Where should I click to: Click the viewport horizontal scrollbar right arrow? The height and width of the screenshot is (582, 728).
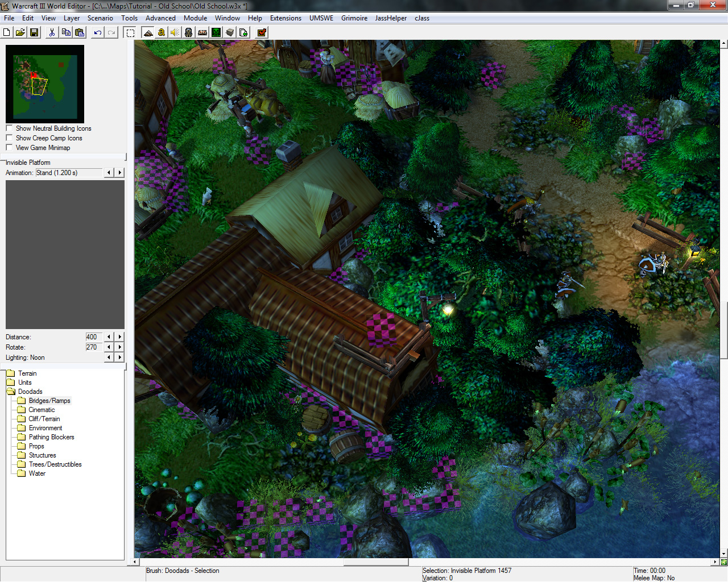pyautogui.click(x=715, y=562)
